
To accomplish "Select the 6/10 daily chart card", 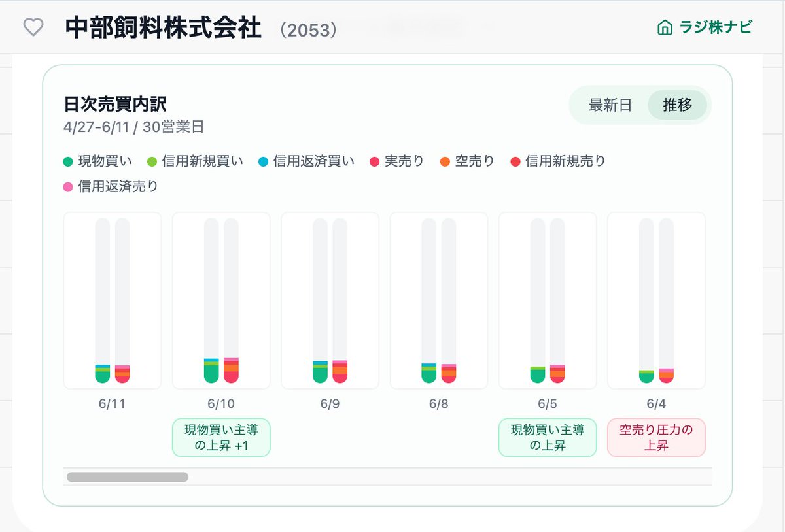I will click(x=221, y=301).
